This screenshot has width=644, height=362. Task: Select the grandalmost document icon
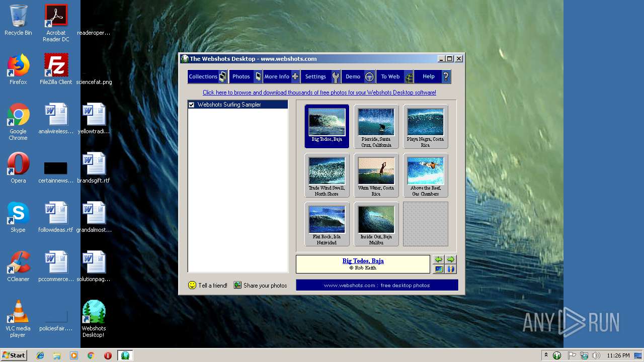(94, 217)
